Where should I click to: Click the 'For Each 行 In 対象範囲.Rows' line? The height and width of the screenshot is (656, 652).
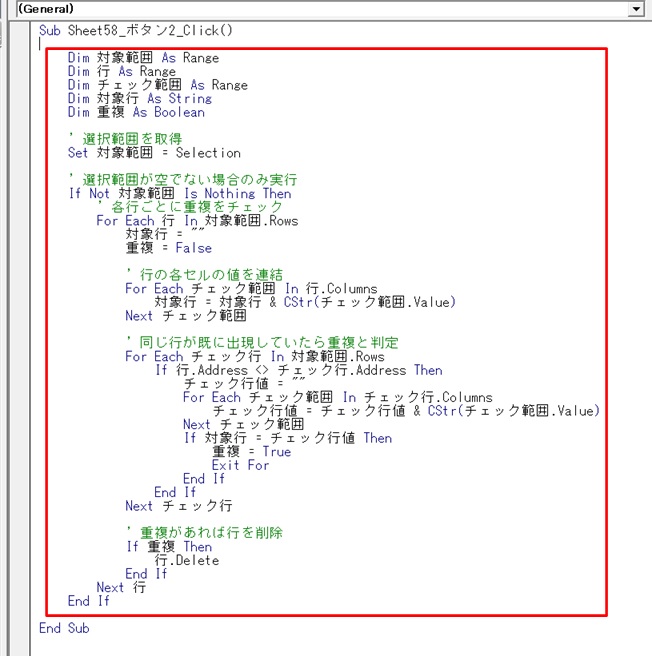(197, 221)
